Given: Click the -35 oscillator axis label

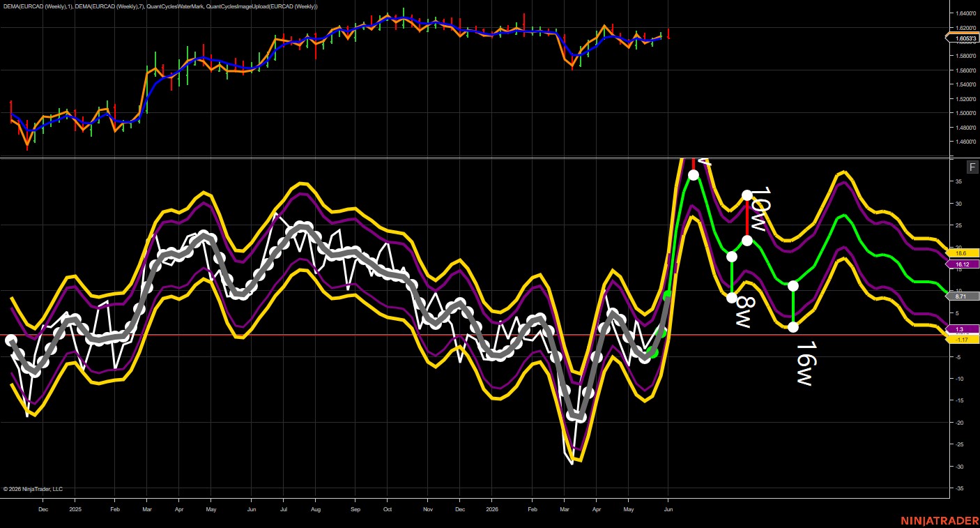Looking at the screenshot, I should 959,488.
